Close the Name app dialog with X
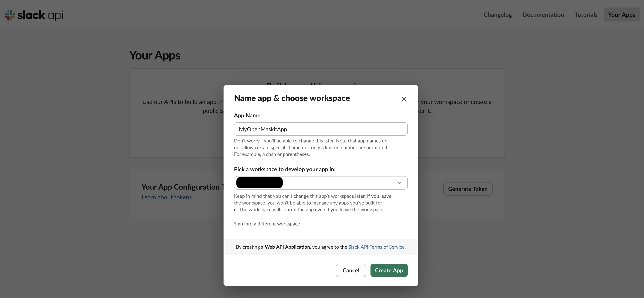This screenshot has height=298, width=644. click(404, 99)
